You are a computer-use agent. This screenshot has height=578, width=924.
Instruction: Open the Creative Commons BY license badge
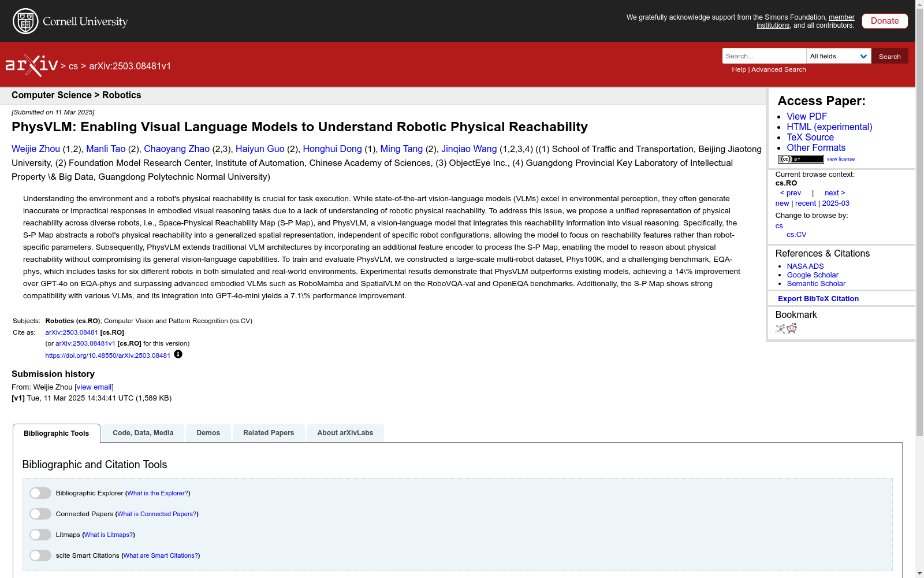[800, 159]
